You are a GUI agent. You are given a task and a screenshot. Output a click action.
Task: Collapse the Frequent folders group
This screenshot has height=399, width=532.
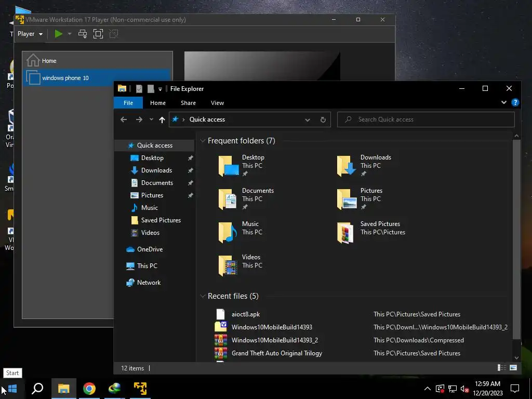click(x=203, y=140)
